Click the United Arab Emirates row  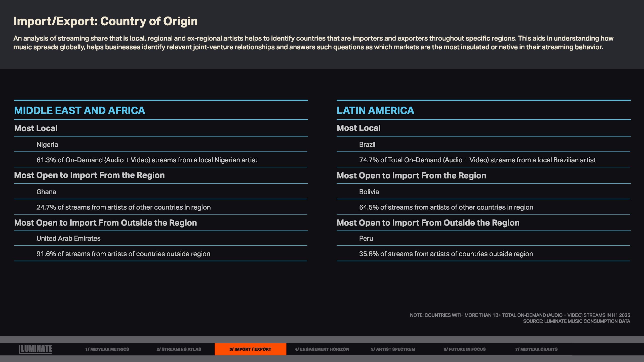tap(68, 238)
